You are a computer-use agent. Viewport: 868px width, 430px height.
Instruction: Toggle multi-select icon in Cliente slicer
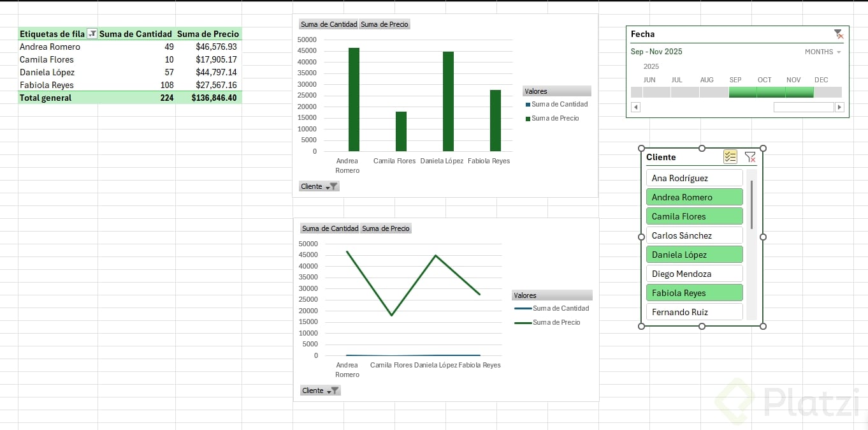[730, 157]
